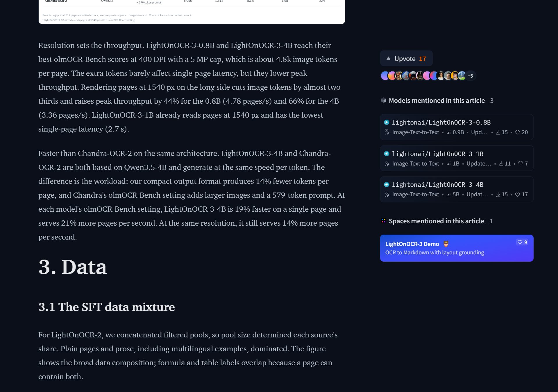Click the first upvoter avatar in the row
The image size is (558, 392).
click(384, 76)
